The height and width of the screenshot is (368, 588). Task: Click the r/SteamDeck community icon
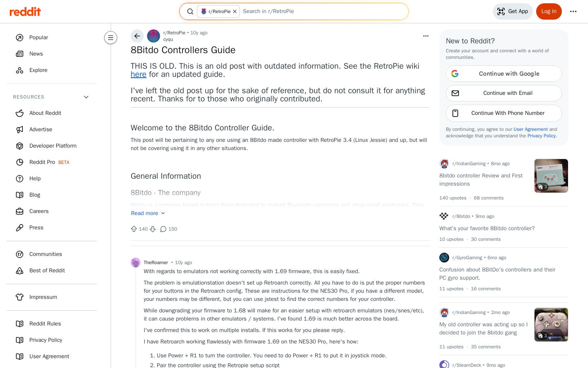point(444,364)
